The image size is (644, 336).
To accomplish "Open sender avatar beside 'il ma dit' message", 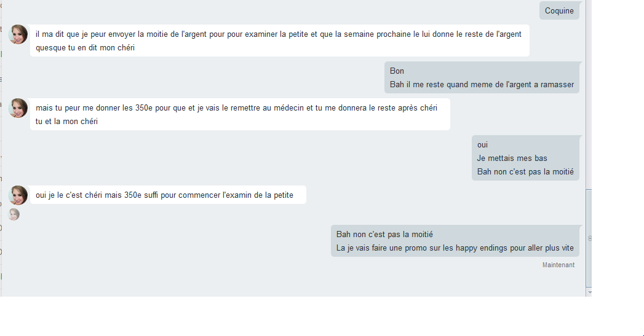I will (18, 34).
